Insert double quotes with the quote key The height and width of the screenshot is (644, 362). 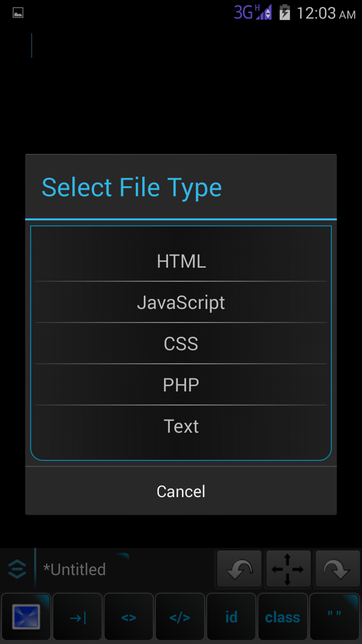click(x=334, y=616)
